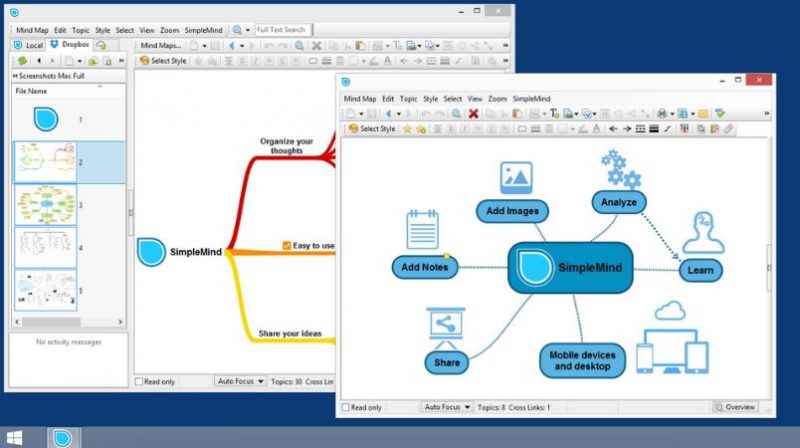The width and height of the screenshot is (800, 448).
Task: Click the text tool T icon in front toolbar
Action: pos(555,113)
